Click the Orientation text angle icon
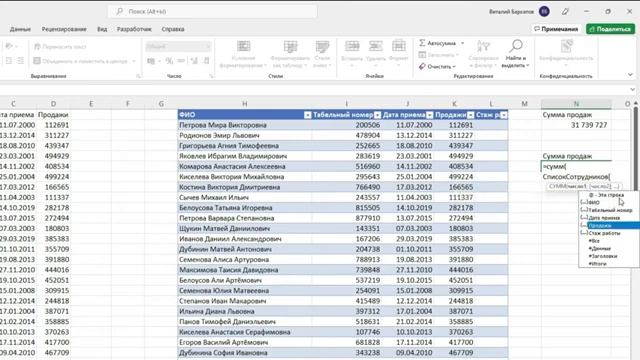Viewport: 640px width, 360px height. click(x=9, y=46)
